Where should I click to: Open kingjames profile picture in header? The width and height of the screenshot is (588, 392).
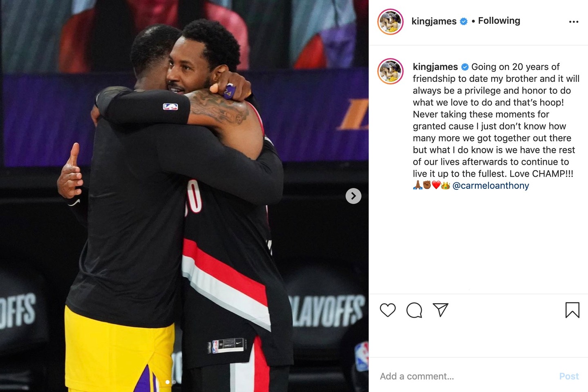point(390,22)
